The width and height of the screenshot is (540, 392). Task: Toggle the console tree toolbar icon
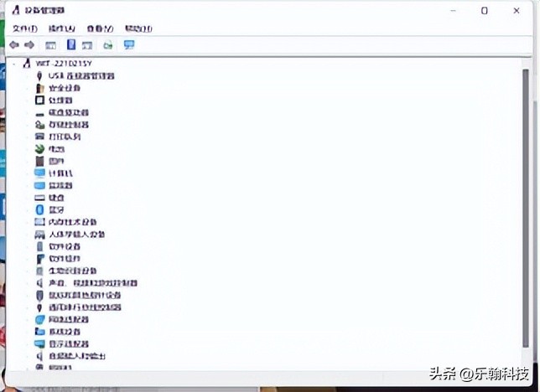50,45
